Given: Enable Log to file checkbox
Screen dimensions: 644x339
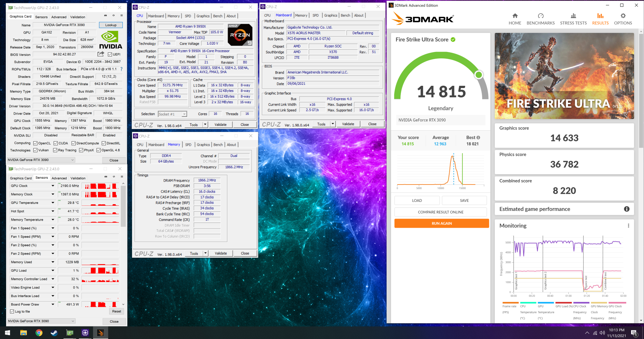Looking at the screenshot, I should (12, 311).
